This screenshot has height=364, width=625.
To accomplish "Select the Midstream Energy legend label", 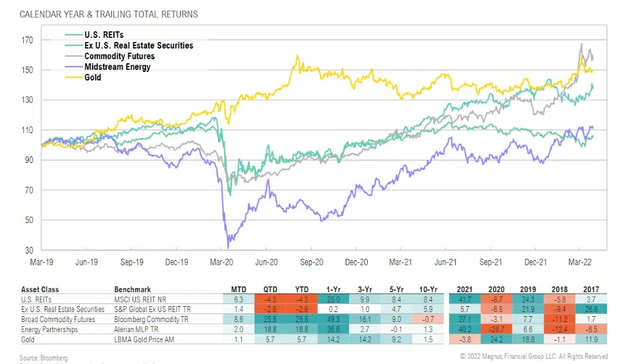I will coord(116,67).
